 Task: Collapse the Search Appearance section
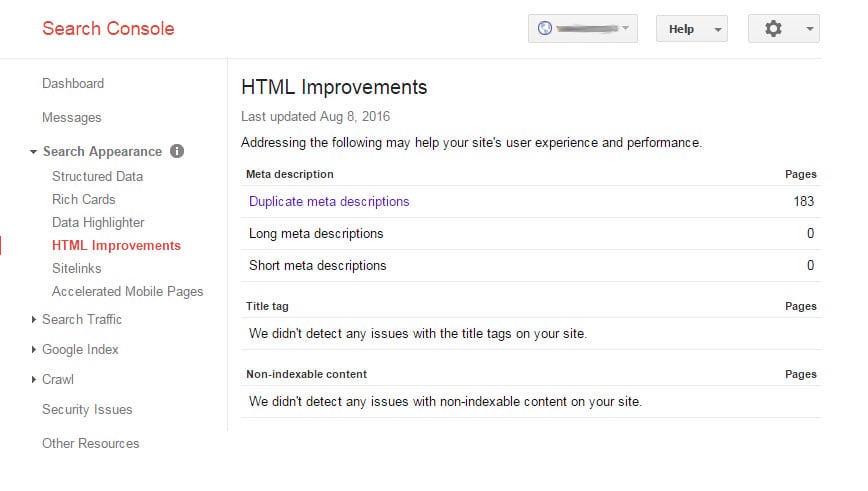pos(33,152)
